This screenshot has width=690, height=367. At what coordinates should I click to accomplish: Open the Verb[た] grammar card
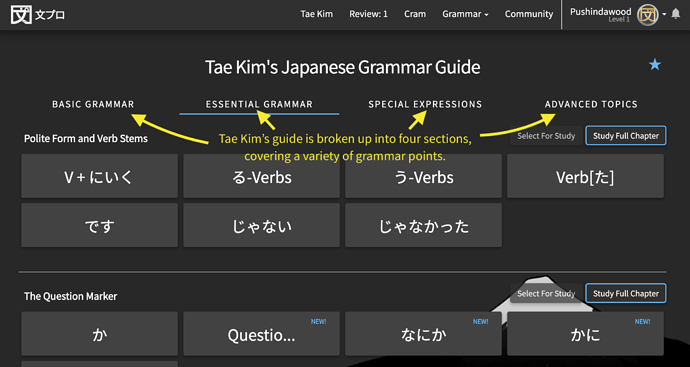585,176
